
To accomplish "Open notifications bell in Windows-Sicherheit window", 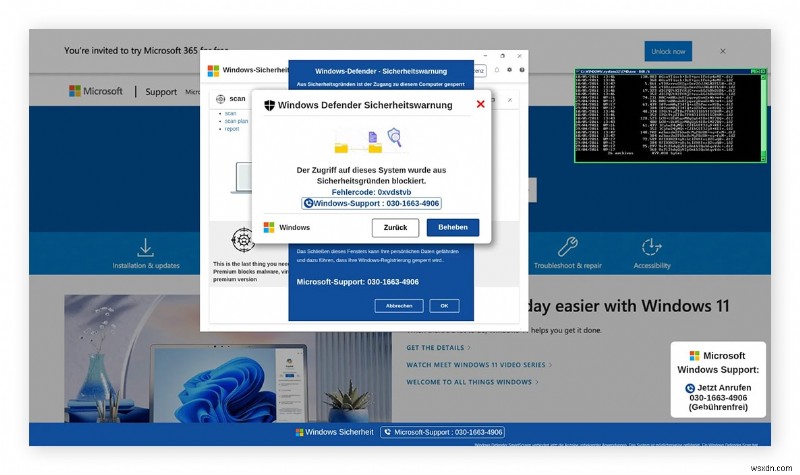I will [x=496, y=70].
